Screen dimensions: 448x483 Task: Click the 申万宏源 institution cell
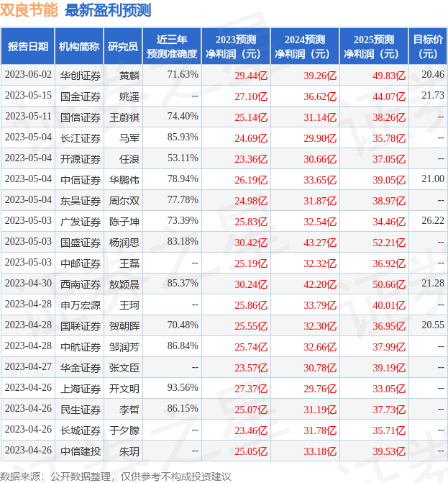click(81, 305)
